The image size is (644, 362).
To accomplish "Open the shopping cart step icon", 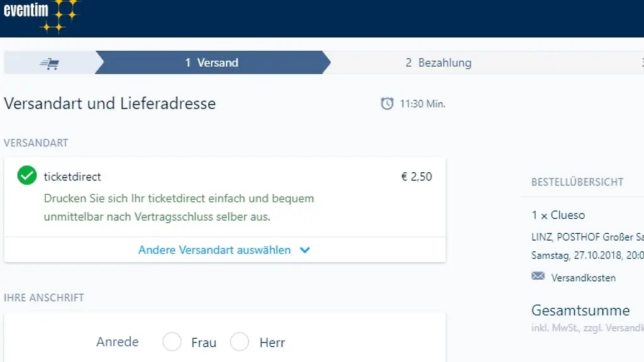I will pyautogui.click(x=49, y=63).
